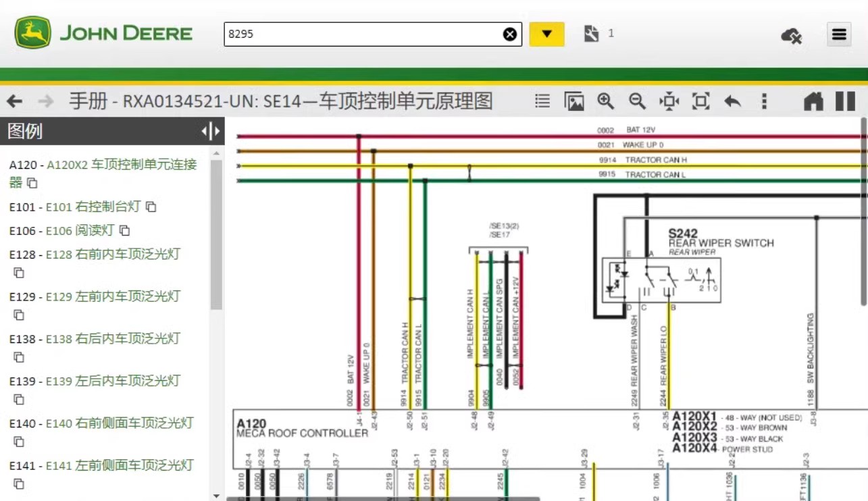The image size is (868, 501).
Task: Open the E101 右控制台灯 link
Action: click(x=93, y=207)
